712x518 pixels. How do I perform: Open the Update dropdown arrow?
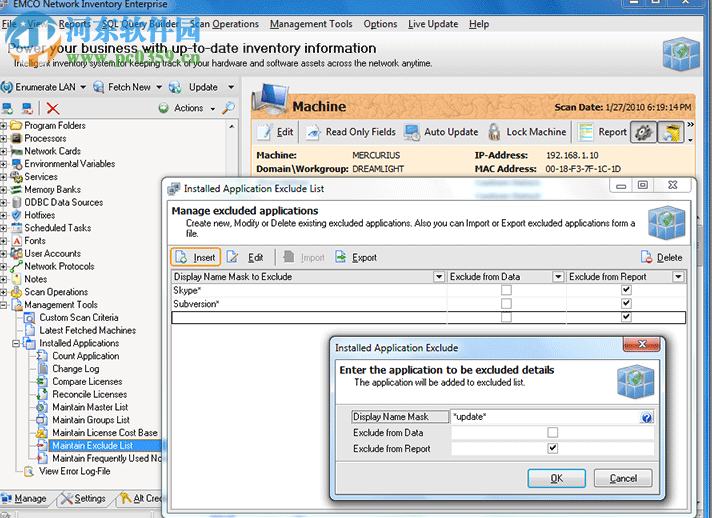pyautogui.click(x=231, y=87)
